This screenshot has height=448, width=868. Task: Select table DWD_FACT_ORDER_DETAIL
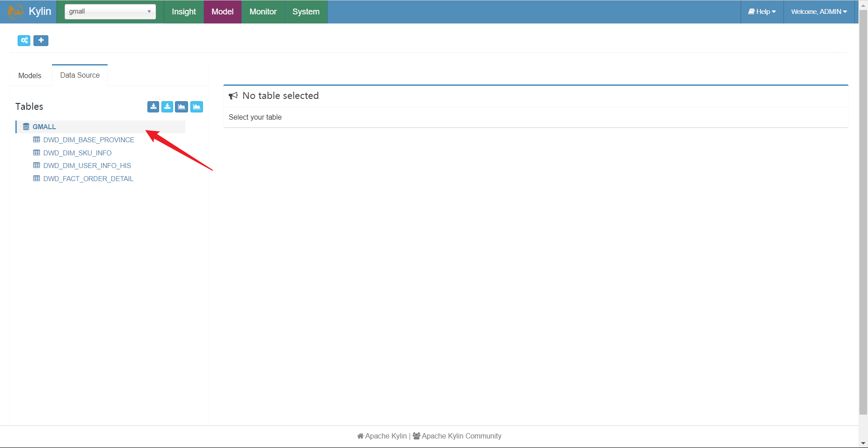coord(88,179)
